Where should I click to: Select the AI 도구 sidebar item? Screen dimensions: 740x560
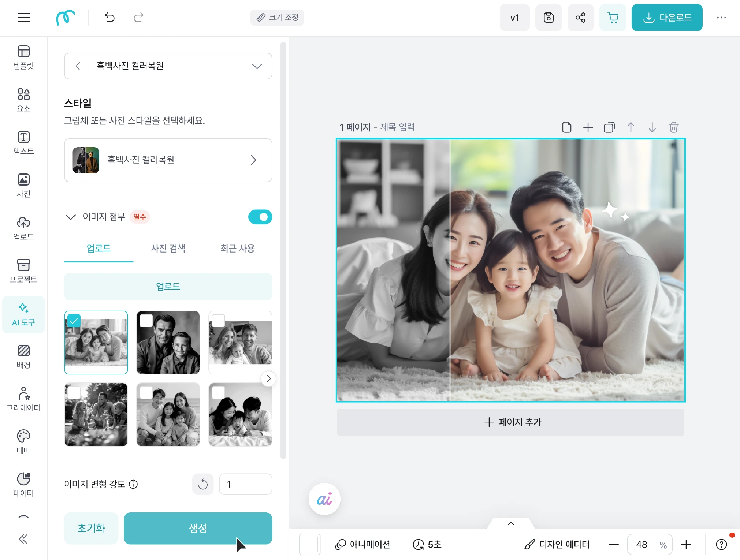pos(23,314)
